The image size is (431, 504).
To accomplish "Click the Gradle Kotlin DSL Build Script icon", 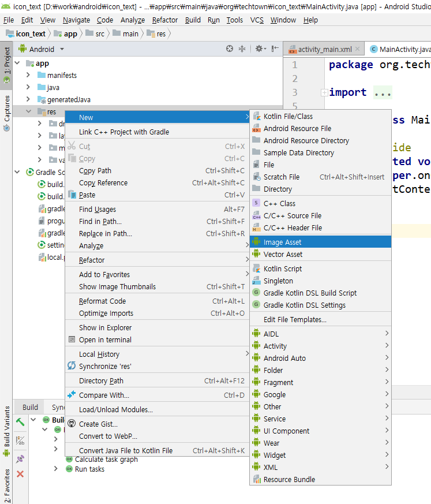I will coord(256,293).
